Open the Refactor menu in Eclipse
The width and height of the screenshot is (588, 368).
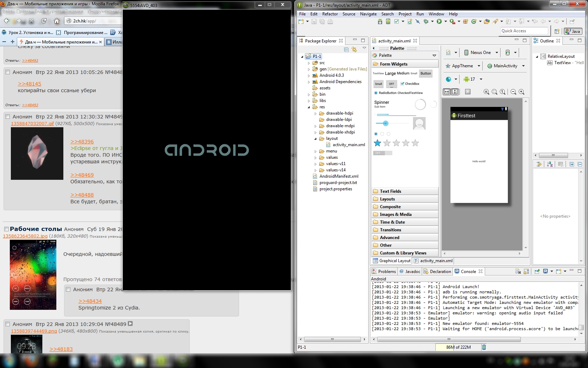pyautogui.click(x=330, y=14)
